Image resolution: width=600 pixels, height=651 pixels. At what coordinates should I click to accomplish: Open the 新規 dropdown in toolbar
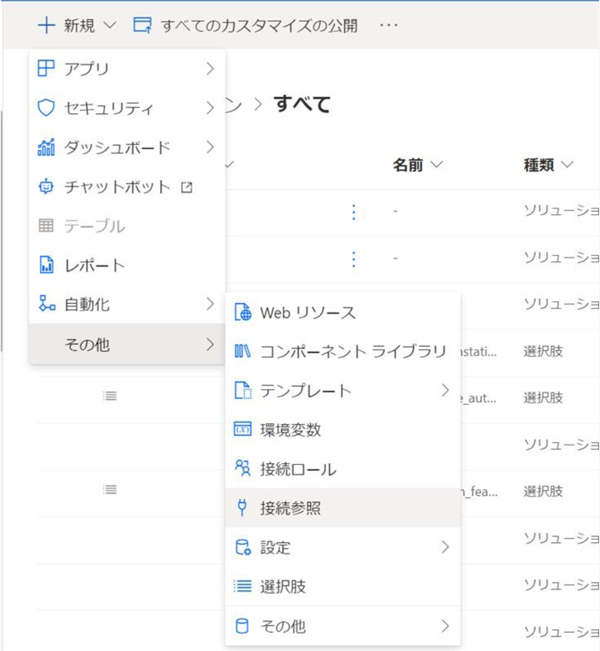(78, 25)
